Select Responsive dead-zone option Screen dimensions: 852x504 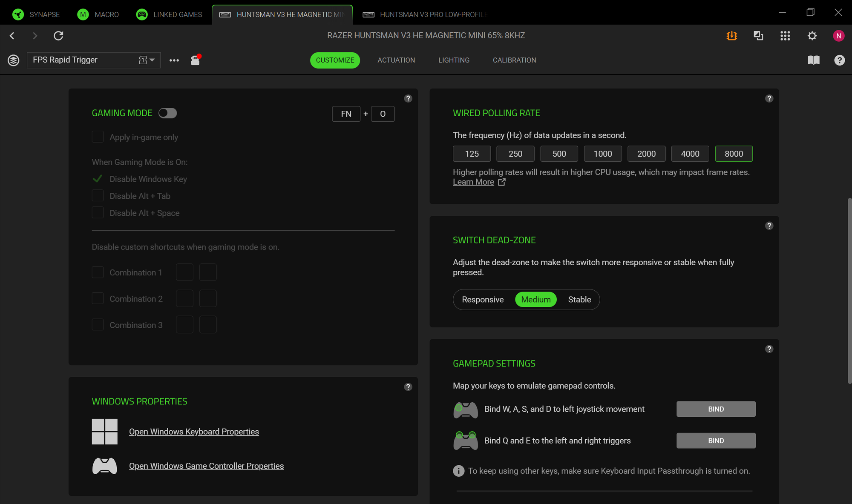483,300
